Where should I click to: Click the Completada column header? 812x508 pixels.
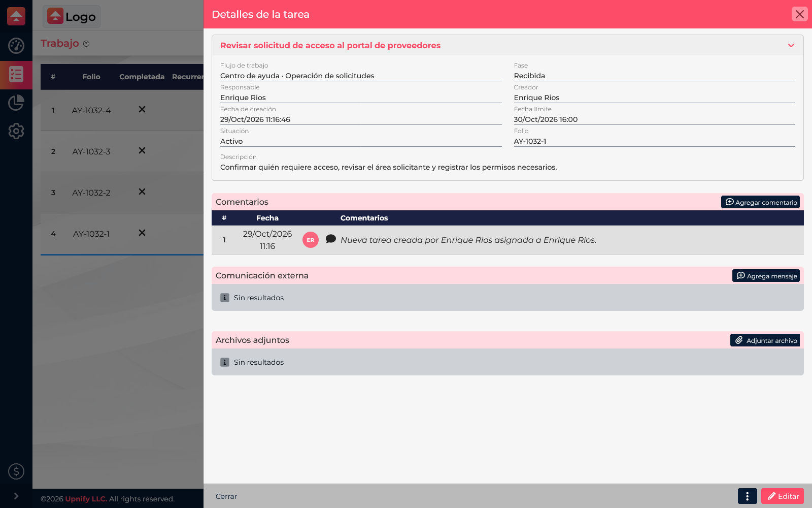click(142, 77)
